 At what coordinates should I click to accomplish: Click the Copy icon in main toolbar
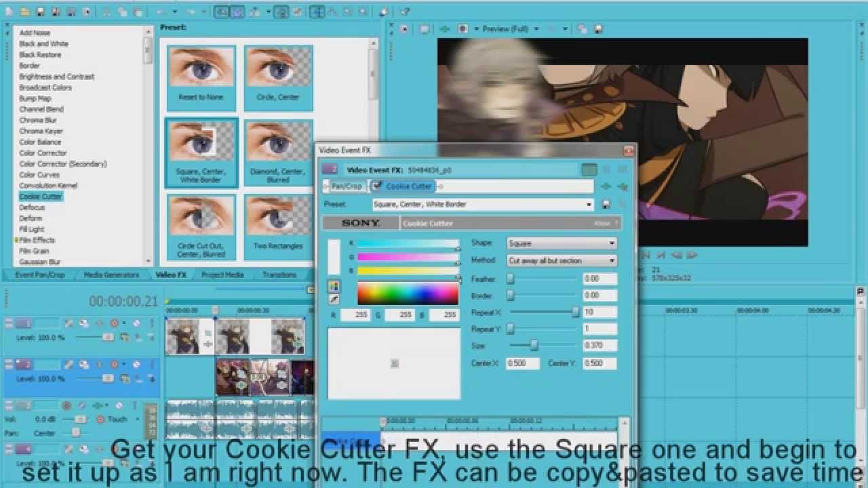[x=122, y=12]
